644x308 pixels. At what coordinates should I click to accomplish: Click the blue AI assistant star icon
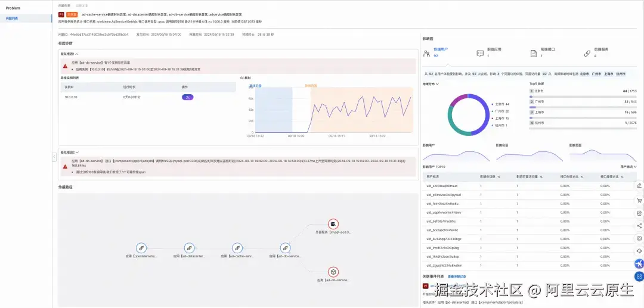click(x=639, y=263)
